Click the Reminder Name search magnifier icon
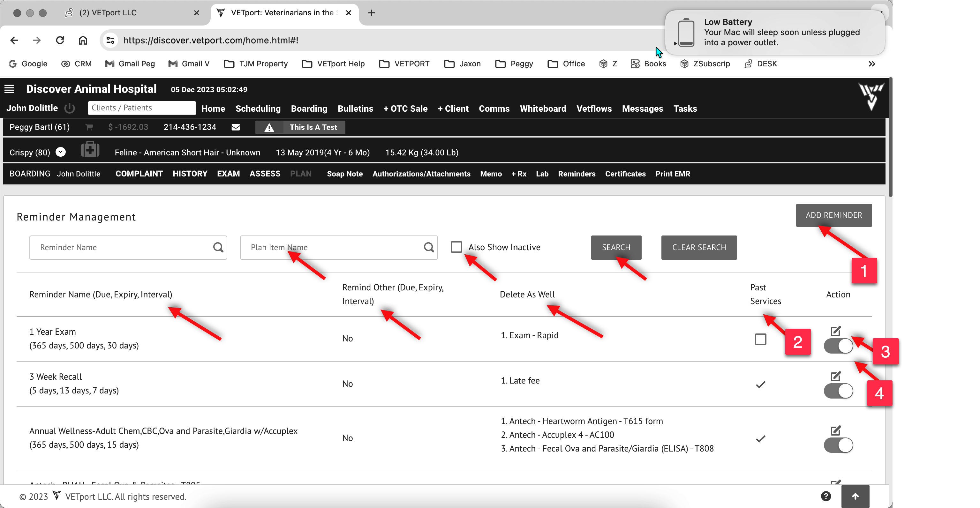This screenshot has width=980, height=508. [x=218, y=247]
